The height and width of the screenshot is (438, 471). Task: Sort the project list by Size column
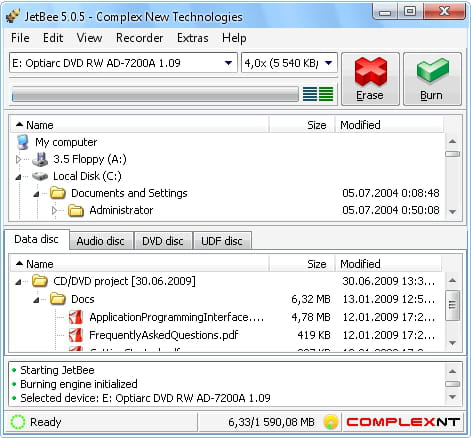pyautogui.click(x=302, y=264)
